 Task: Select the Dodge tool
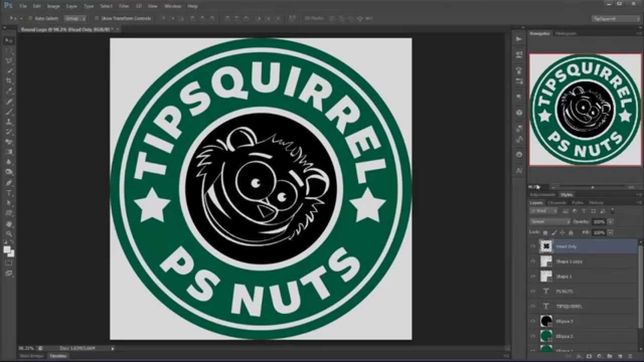pos(9,172)
